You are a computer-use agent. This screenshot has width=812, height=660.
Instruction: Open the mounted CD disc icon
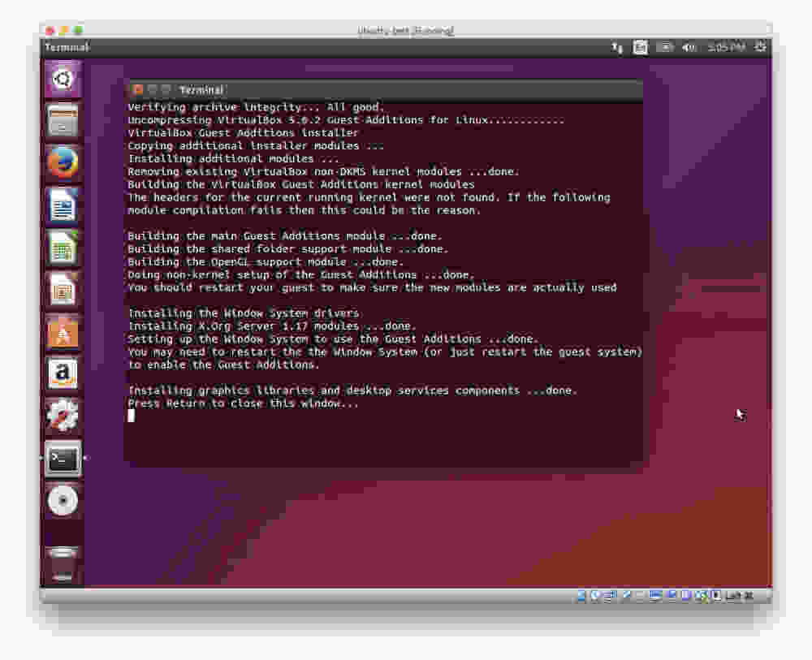pos(63,501)
